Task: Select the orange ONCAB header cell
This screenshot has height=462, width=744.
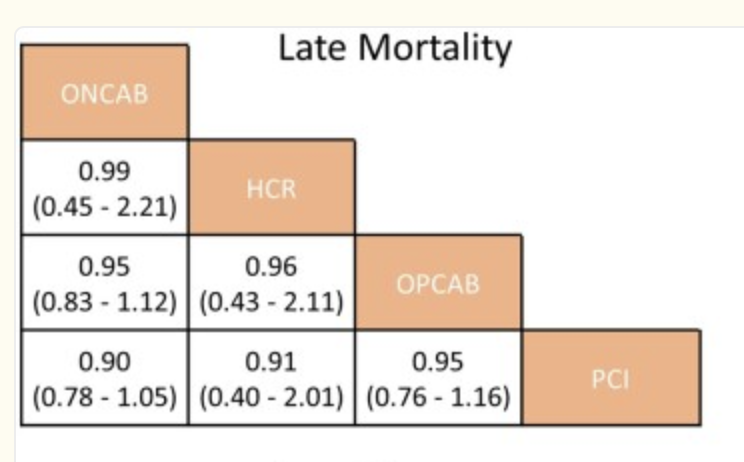Action: point(104,92)
